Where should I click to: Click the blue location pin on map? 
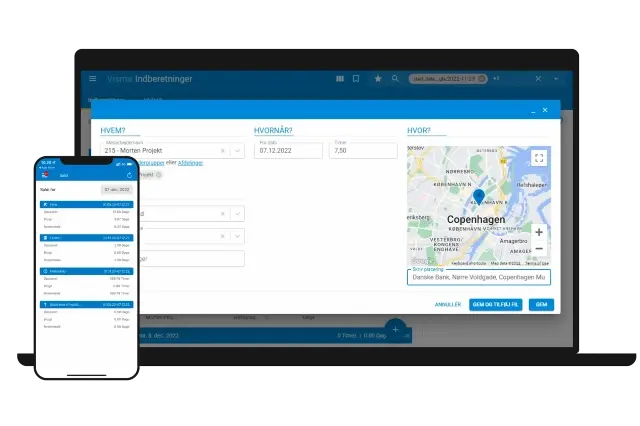tap(478, 197)
